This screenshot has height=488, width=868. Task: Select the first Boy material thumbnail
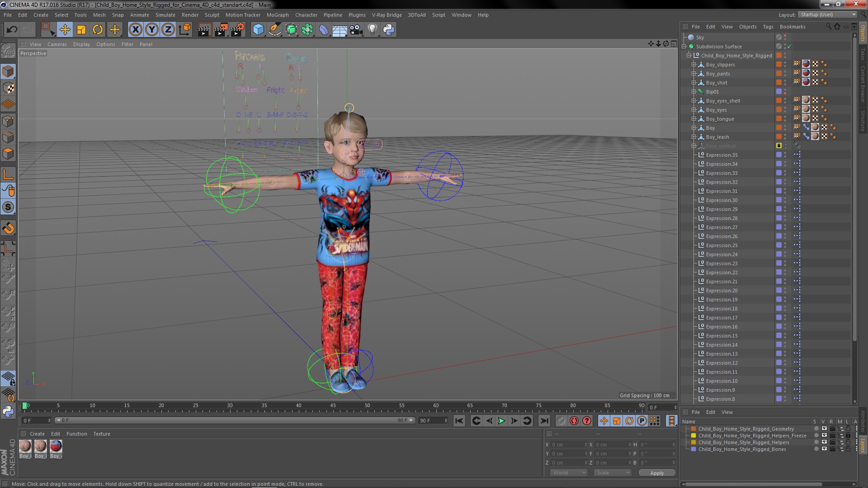[x=25, y=446]
